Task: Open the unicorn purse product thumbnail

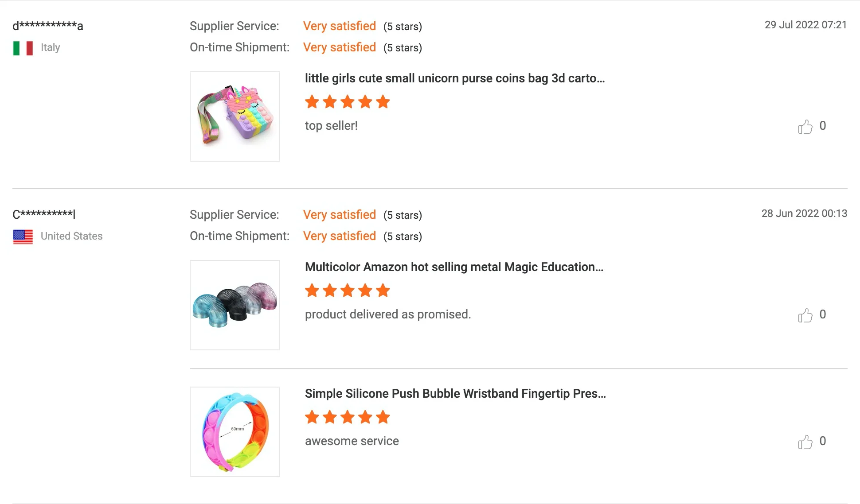Action: (235, 116)
